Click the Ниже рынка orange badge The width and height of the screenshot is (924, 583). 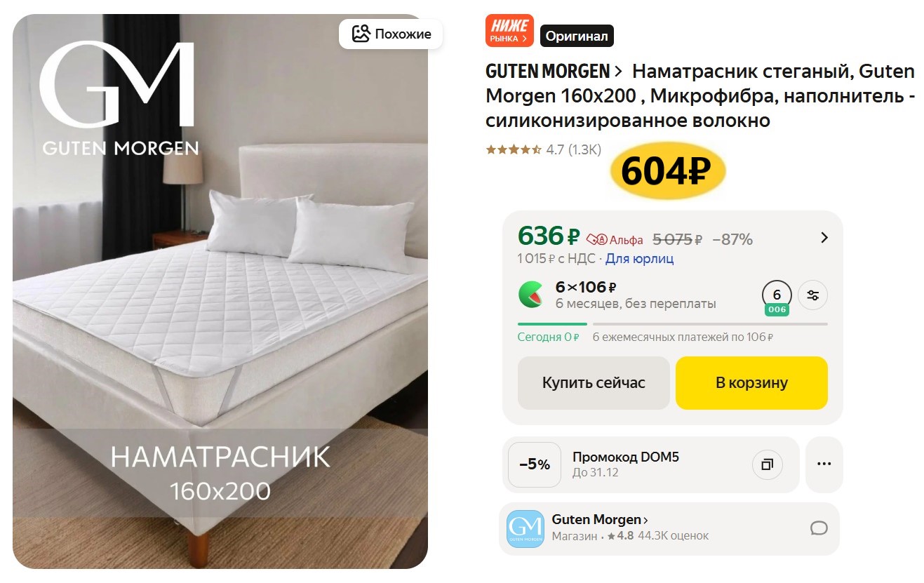tap(509, 31)
